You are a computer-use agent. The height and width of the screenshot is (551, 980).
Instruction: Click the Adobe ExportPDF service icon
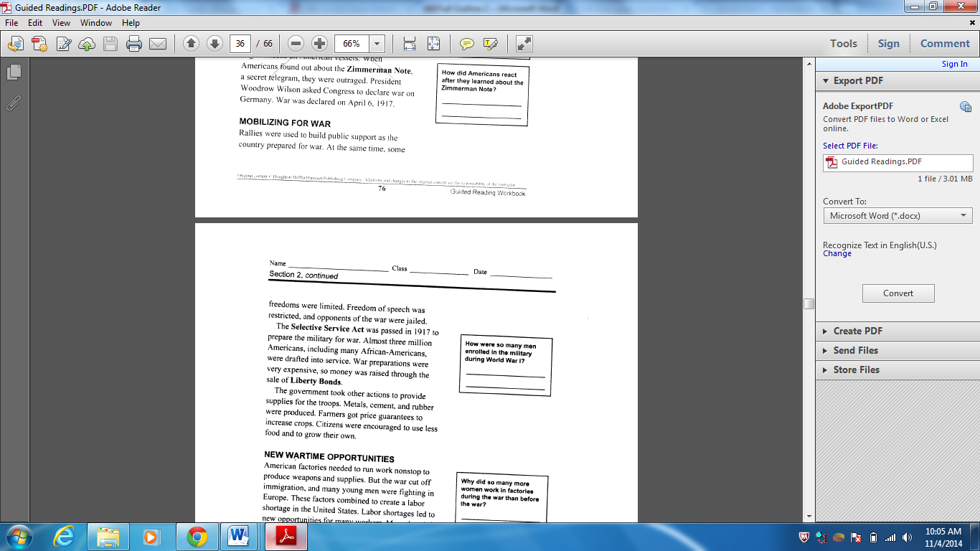[x=965, y=107]
